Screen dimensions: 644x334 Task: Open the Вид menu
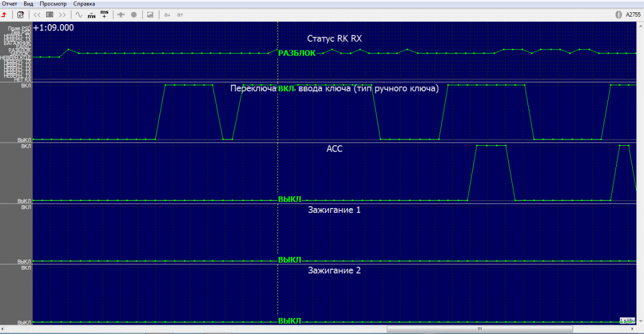pos(28,4)
